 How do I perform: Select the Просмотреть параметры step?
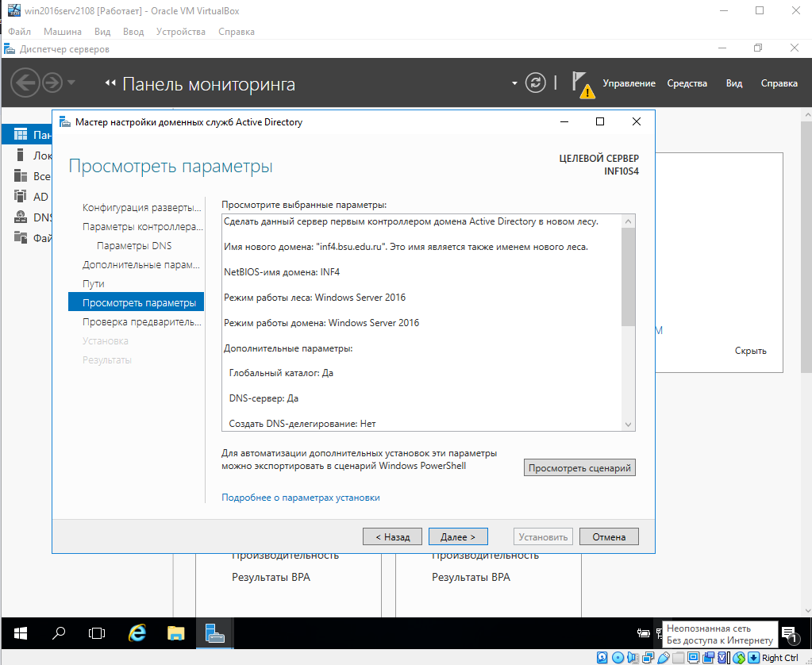(x=137, y=302)
